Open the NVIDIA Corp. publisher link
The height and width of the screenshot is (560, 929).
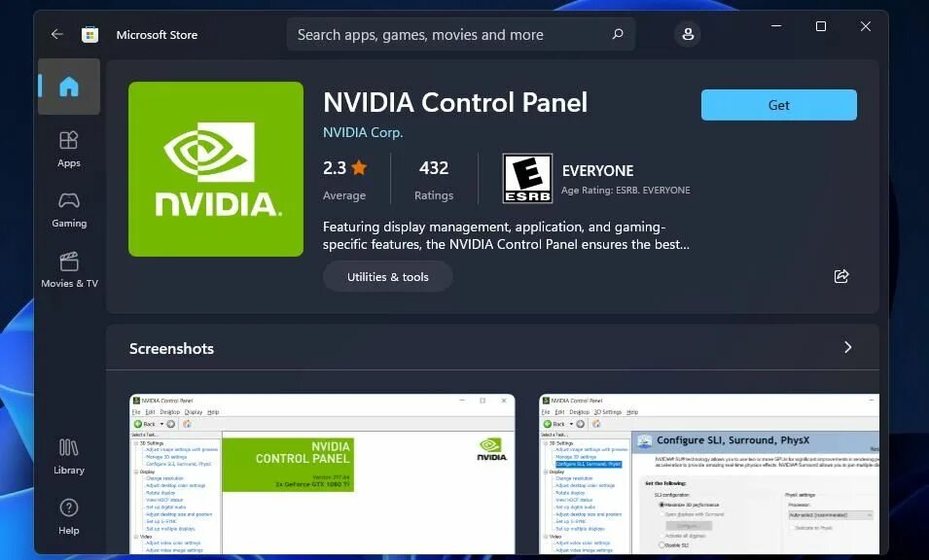click(363, 132)
